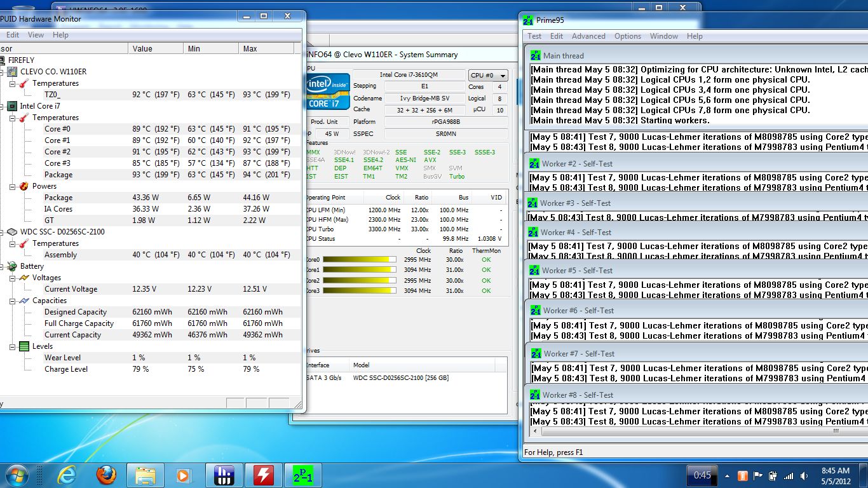Screen dimensions: 868x488
Task: Click the Battery Levels green icon
Action: tap(24, 346)
